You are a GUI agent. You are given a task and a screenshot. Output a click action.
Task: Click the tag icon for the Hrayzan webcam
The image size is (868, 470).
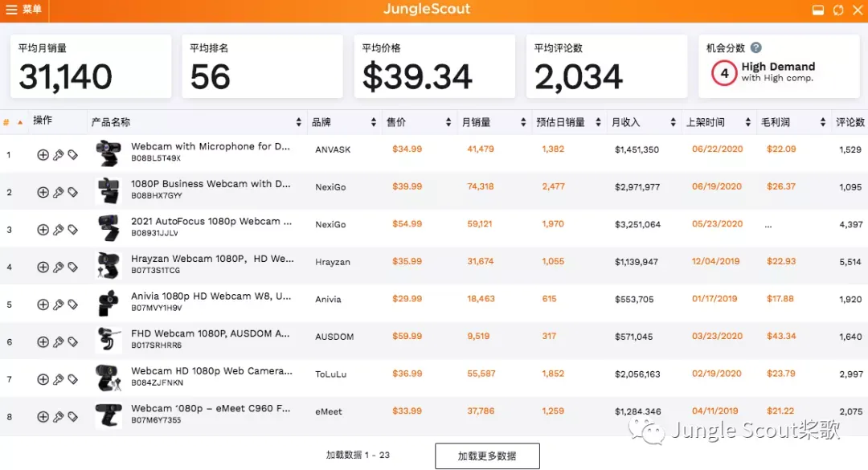pyautogui.click(x=72, y=268)
